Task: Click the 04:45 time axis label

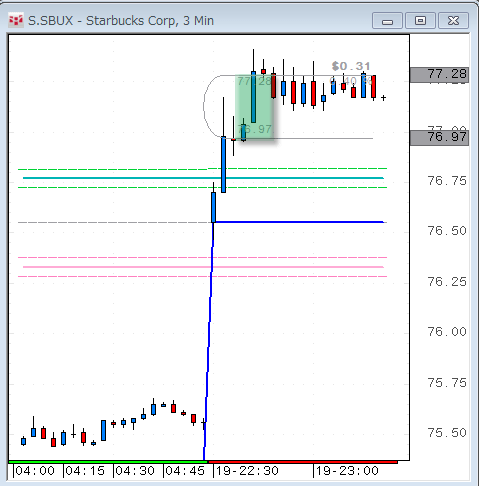Action: 185,471
